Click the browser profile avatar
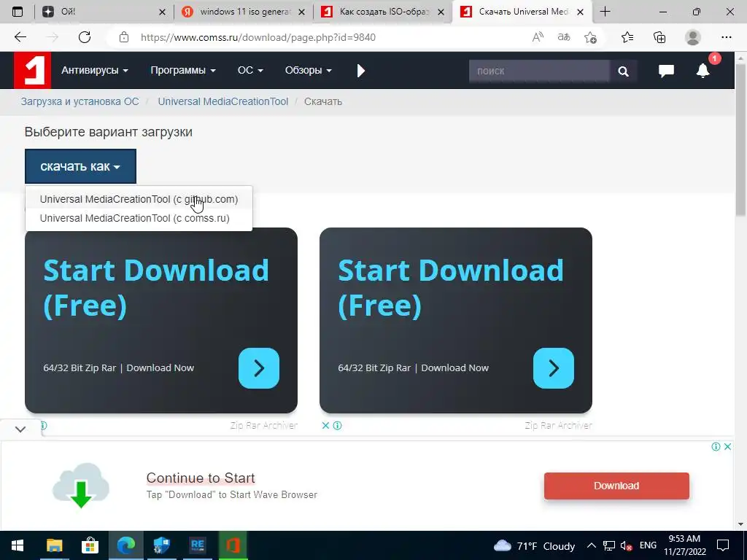Image resolution: width=747 pixels, height=560 pixels. coord(693,37)
